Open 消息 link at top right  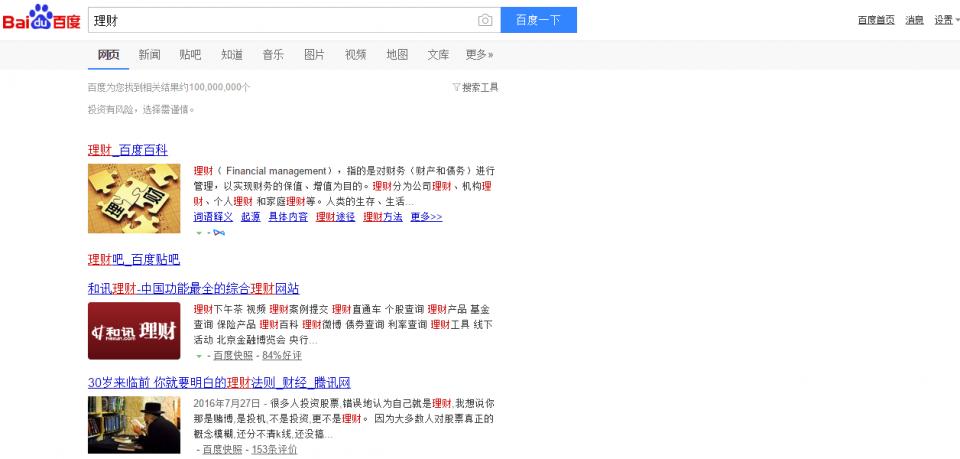point(915,20)
